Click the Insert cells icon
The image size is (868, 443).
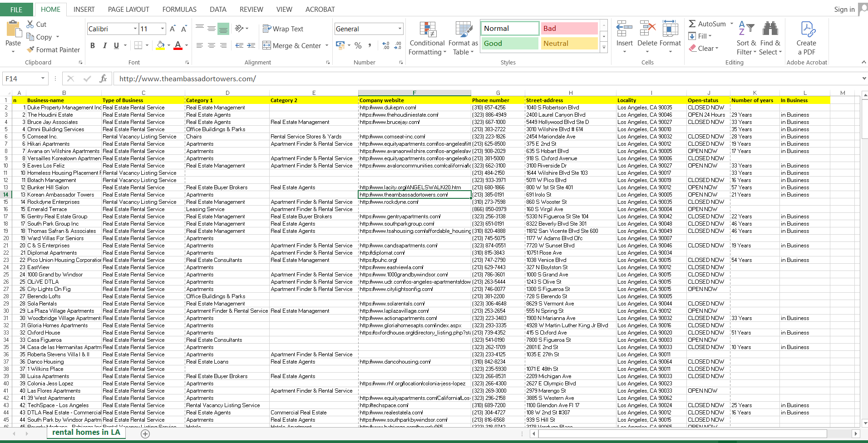[x=624, y=29]
